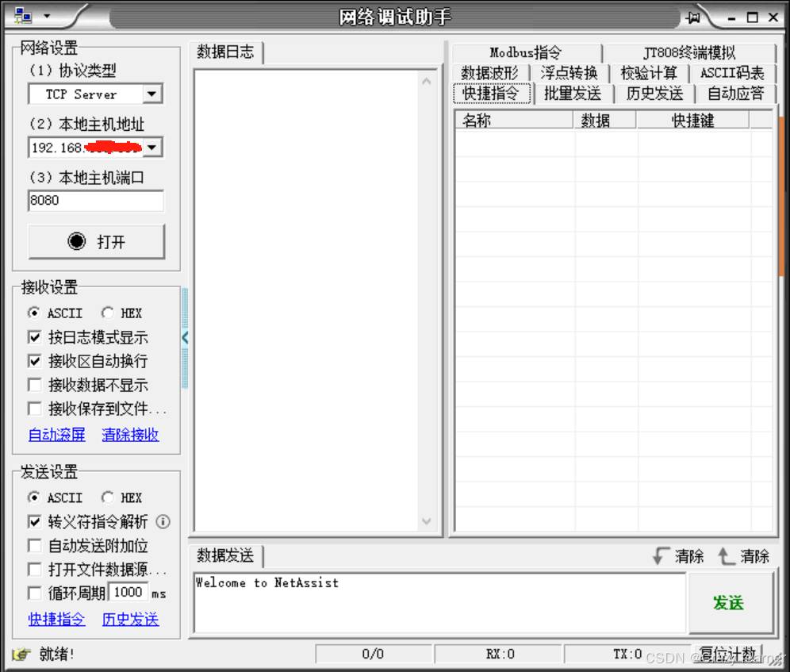Switch to the 批量发送 tab

[573, 94]
